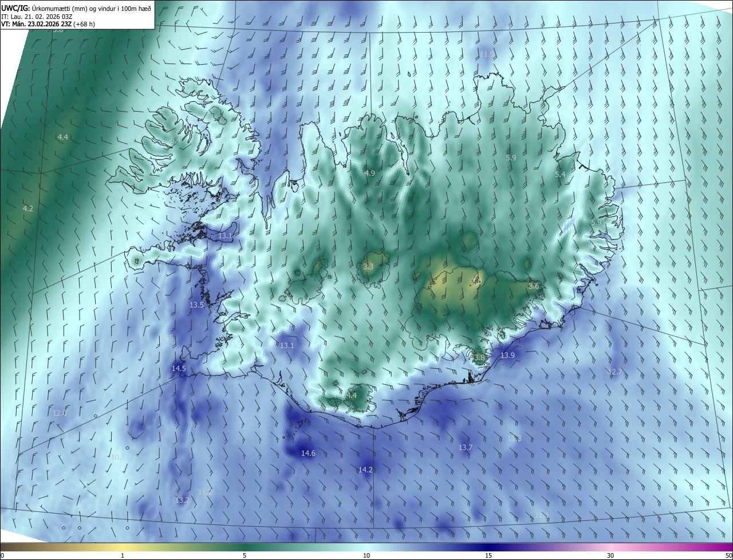Click the title "Úrkomumætti (mm) og vindur í 100m hæð"
This screenshot has height=560, width=733.
pos(91,9)
